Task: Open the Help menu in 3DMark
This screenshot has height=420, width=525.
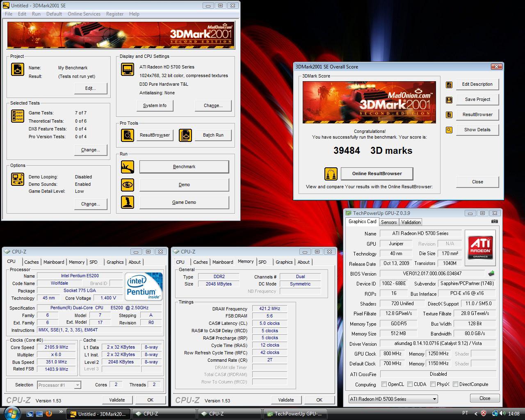Action: pyautogui.click(x=134, y=14)
